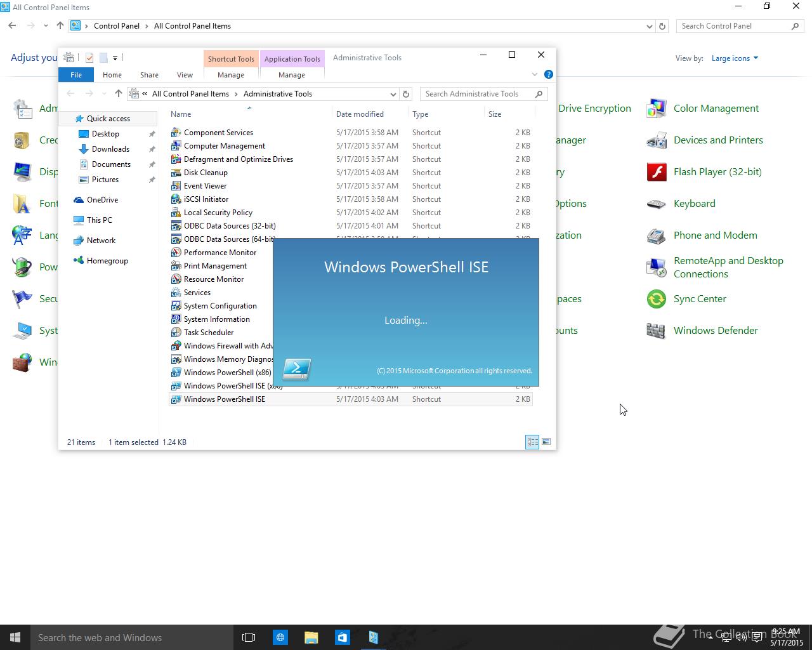The image size is (812, 650).
Task: Expand the ribbon with the chevron
Action: pyautogui.click(x=535, y=74)
